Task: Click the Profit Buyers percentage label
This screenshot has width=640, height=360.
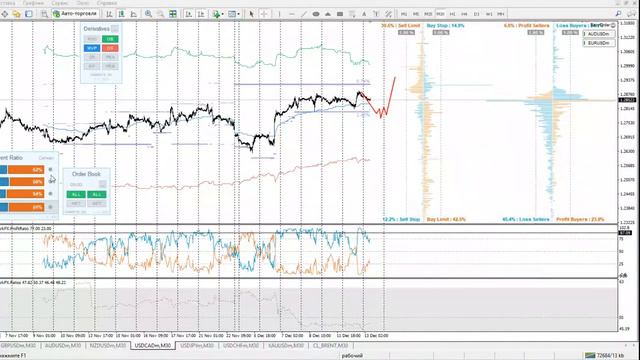Action: 580,220
